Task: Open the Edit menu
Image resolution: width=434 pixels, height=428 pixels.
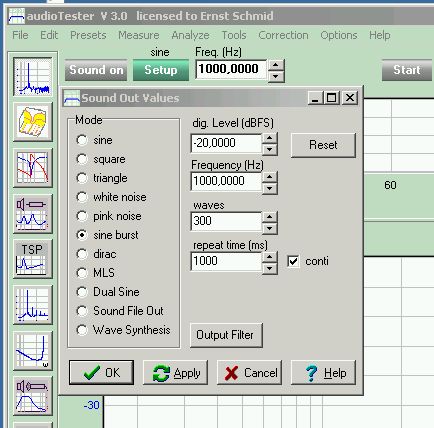Action: point(49,35)
